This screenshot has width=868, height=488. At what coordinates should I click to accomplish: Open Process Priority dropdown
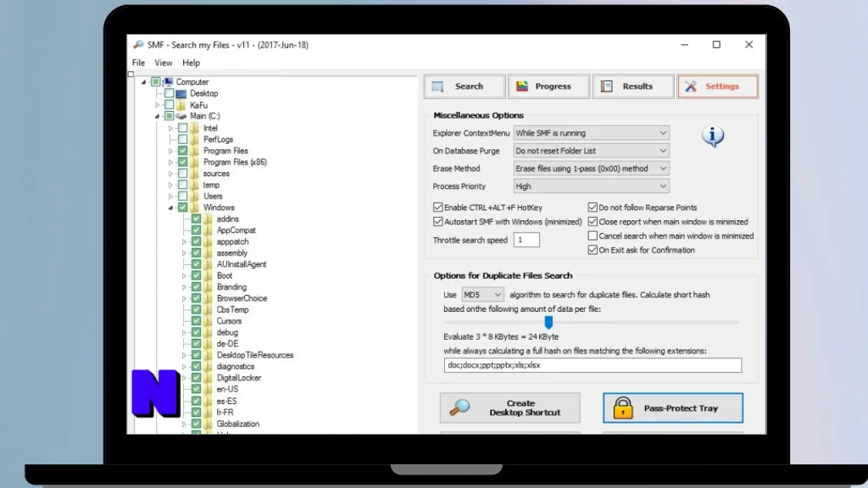[591, 186]
